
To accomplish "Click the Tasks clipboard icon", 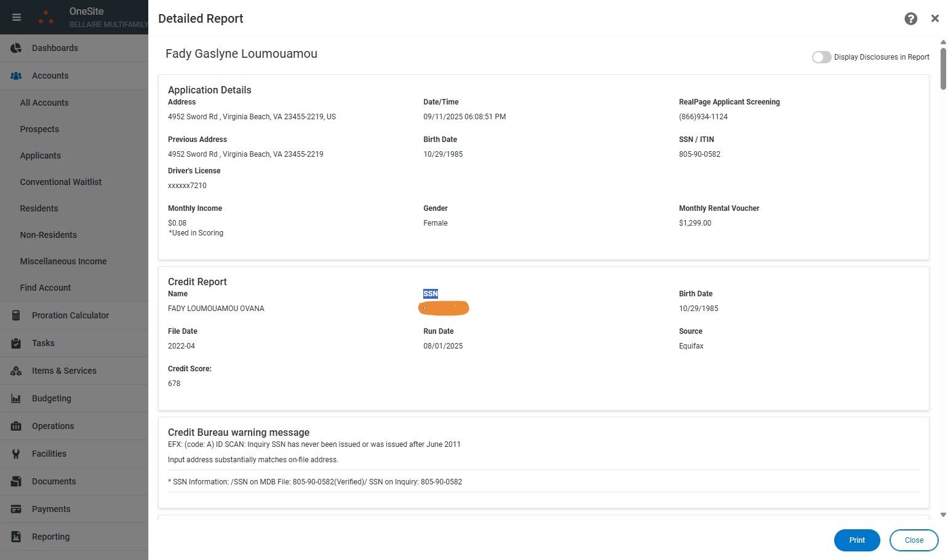I will [17, 343].
